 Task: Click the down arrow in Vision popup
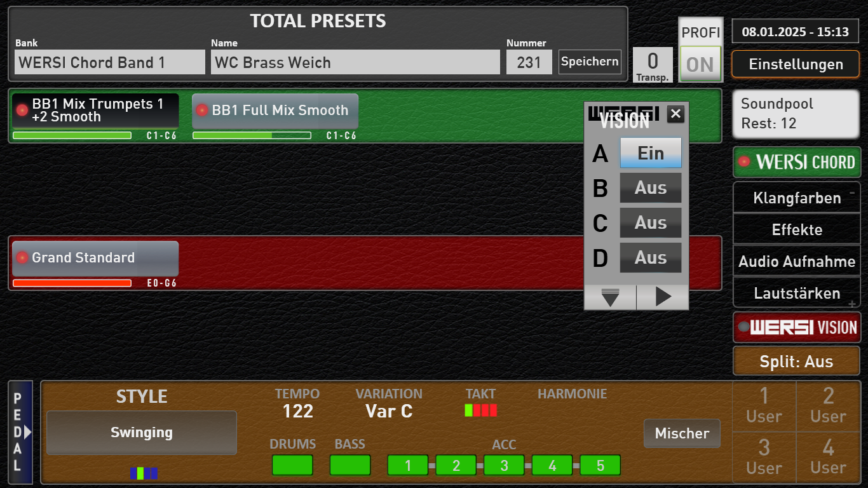pyautogui.click(x=610, y=297)
